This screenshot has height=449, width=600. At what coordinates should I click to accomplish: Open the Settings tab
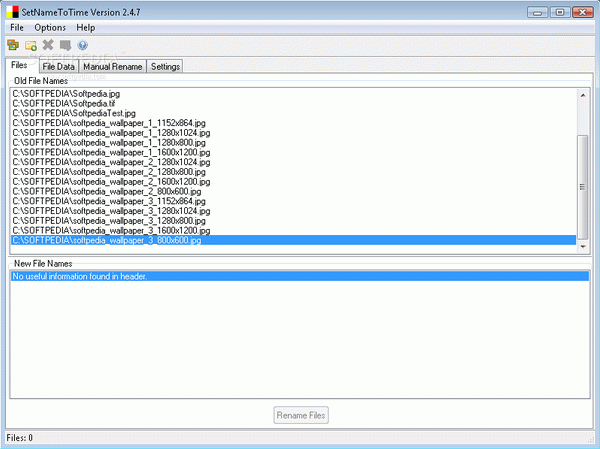click(165, 67)
